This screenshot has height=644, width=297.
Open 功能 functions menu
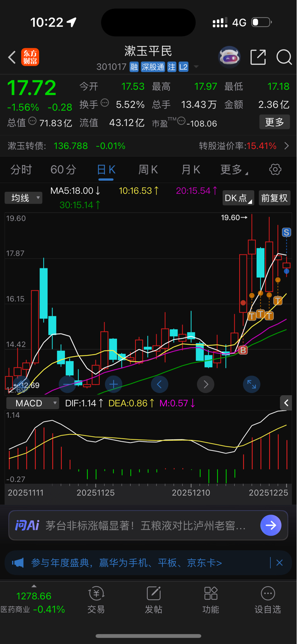[x=210, y=600]
